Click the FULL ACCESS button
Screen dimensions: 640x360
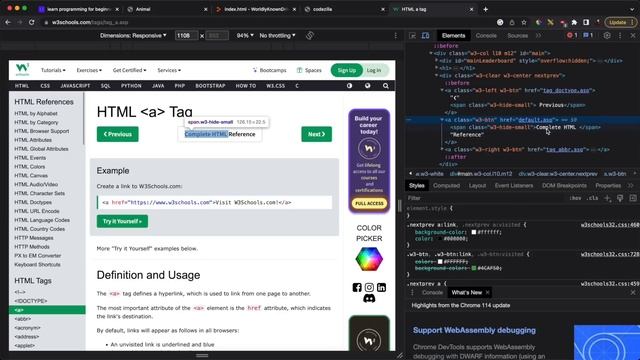pyautogui.click(x=369, y=203)
